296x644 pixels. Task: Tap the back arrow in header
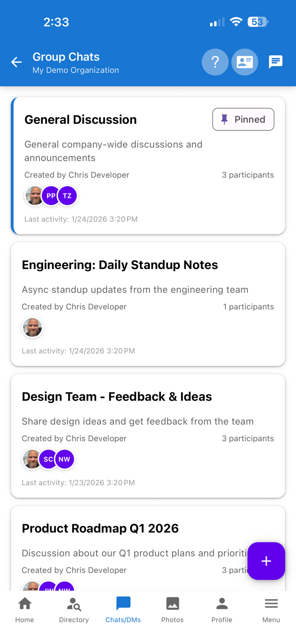(17, 62)
